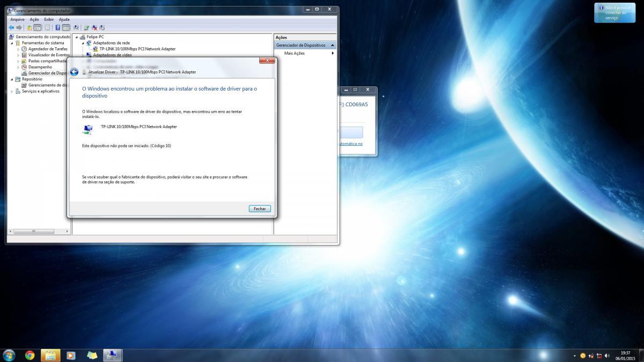The image size is (644, 362).
Task: Click the blue Help question mark icon
Action: [x=57, y=27]
